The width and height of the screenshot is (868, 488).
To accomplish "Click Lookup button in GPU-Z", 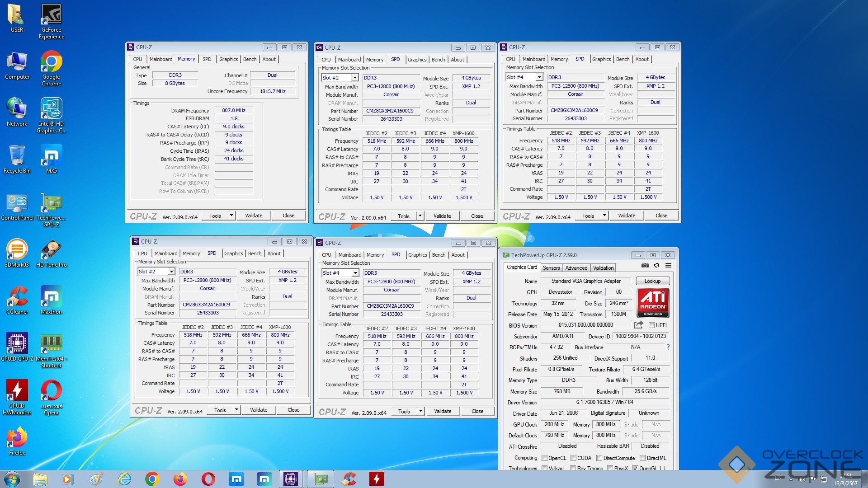I will tap(652, 281).
